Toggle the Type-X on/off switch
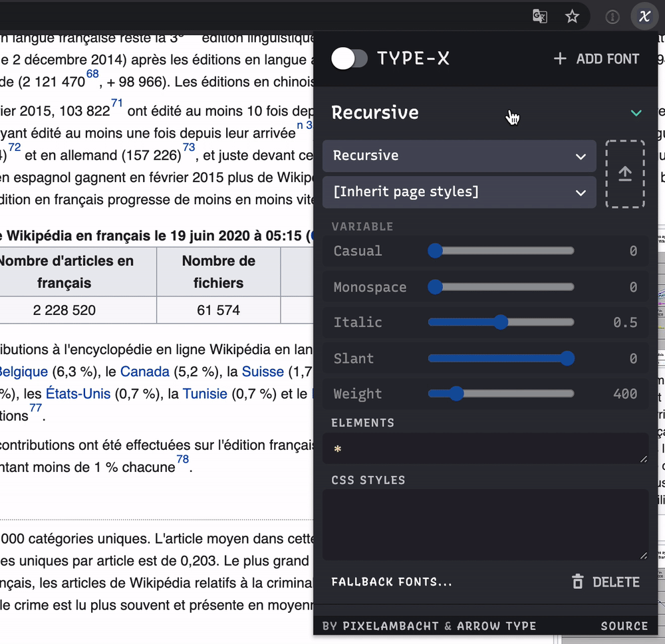The height and width of the screenshot is (644, 665). 350,58
